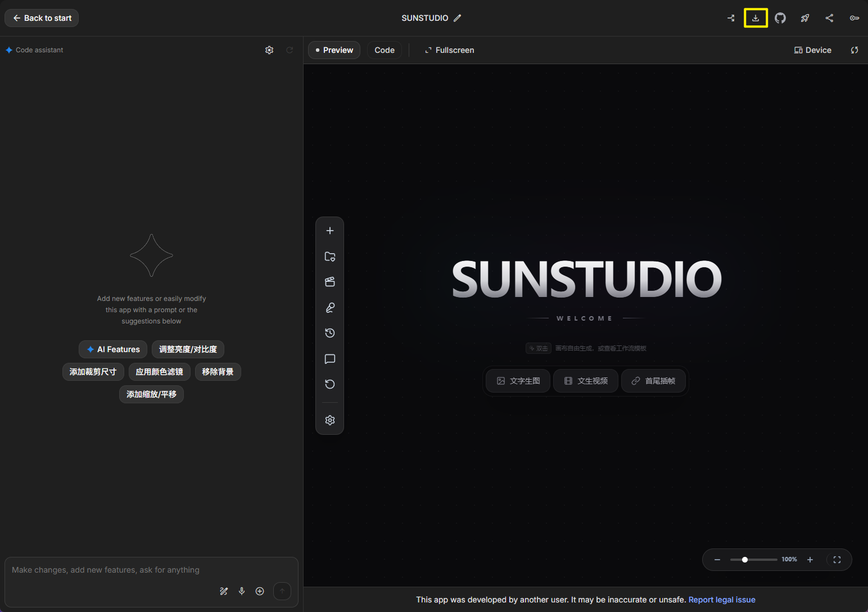
Task: Open Code assistant settings gear
Action: coord(269,50)
